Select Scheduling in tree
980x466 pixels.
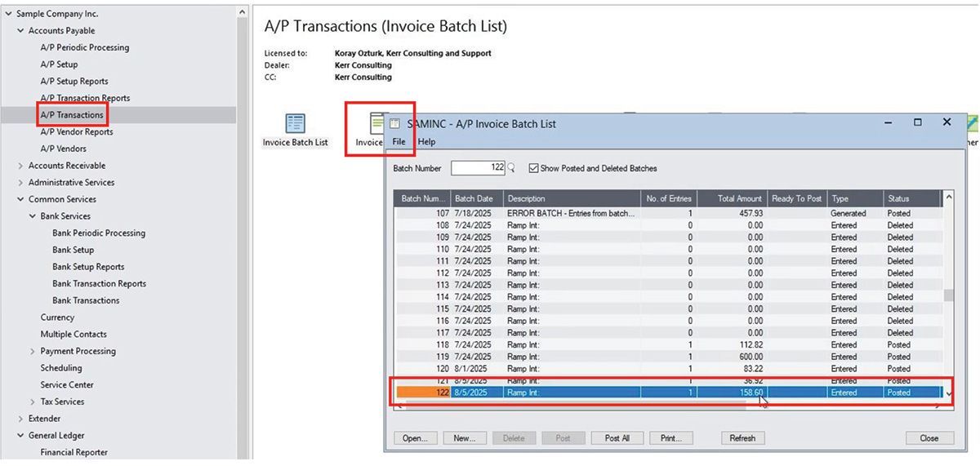[x=61, y=368]
